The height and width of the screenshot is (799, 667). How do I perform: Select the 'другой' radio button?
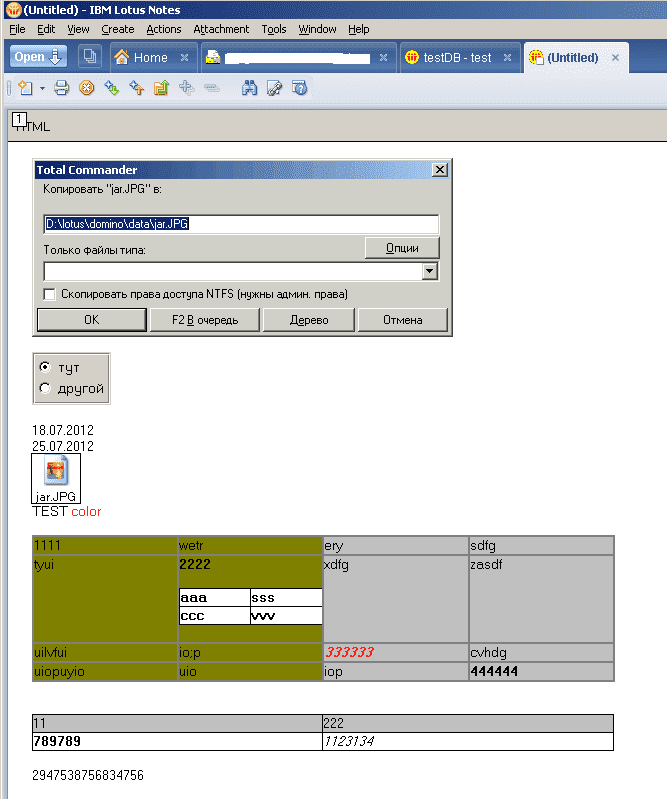pos(44,388)
